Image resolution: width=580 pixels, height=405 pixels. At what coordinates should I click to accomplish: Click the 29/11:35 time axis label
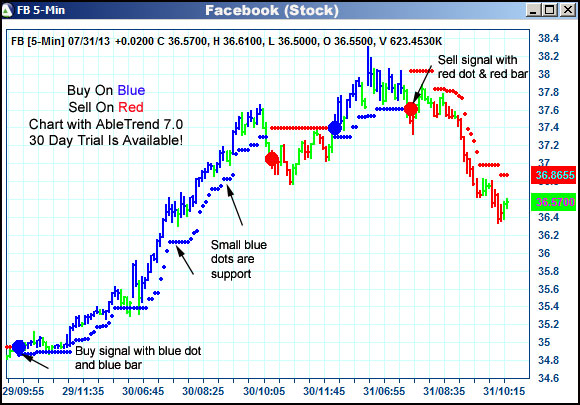[x=83, y=391]
